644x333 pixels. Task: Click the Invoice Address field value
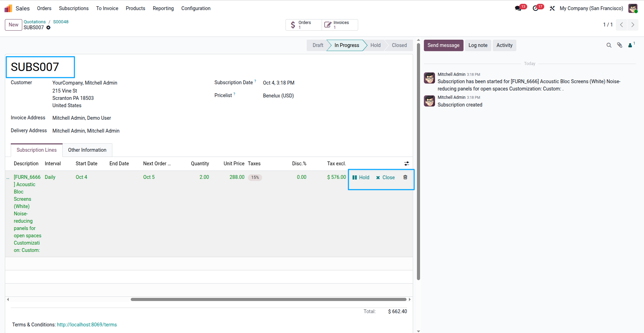pyautogui.click(x=82, y=118)
